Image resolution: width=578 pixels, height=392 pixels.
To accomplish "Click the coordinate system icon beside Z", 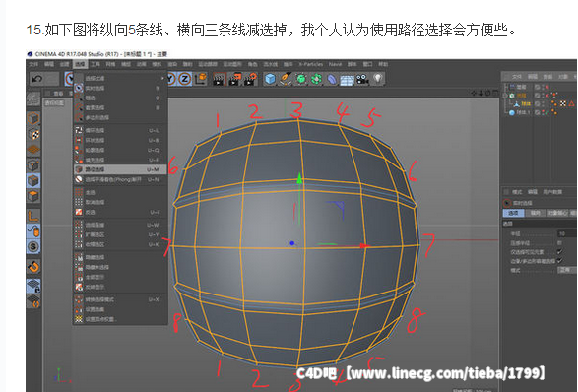I will tap(201, 79).
